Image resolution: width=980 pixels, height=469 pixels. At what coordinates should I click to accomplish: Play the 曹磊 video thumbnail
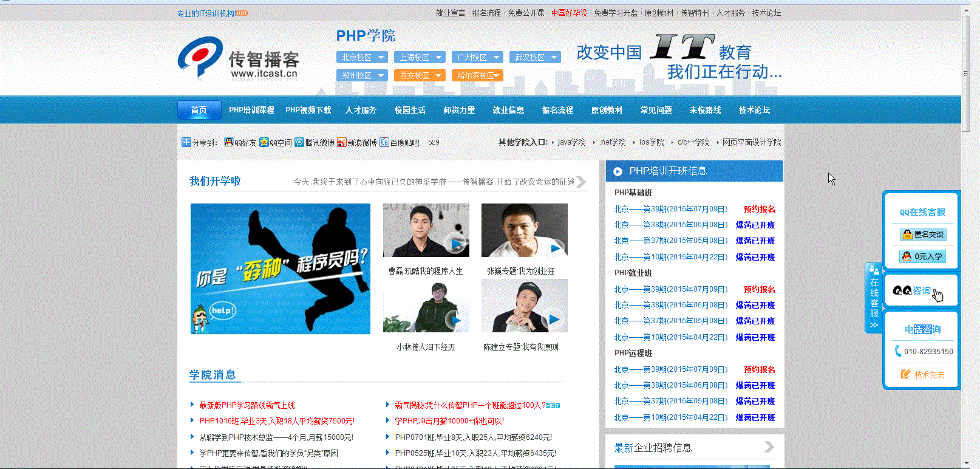tap(426, 230)
